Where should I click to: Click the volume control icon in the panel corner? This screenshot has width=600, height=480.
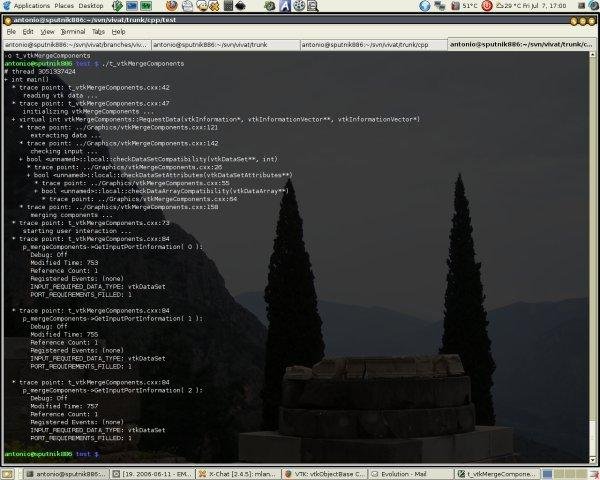593,6
